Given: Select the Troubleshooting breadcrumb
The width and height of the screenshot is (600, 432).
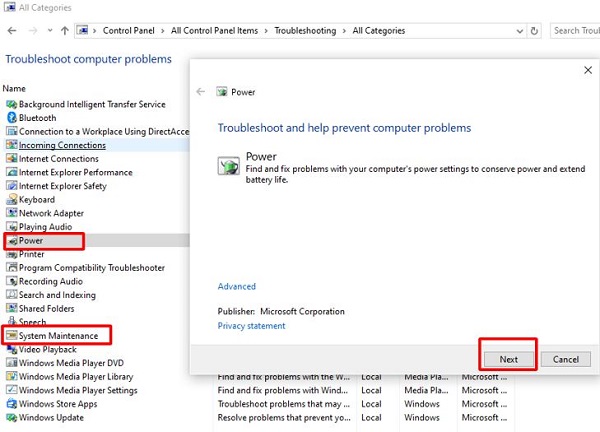Looking at the screenshot, I should [305, 31].
